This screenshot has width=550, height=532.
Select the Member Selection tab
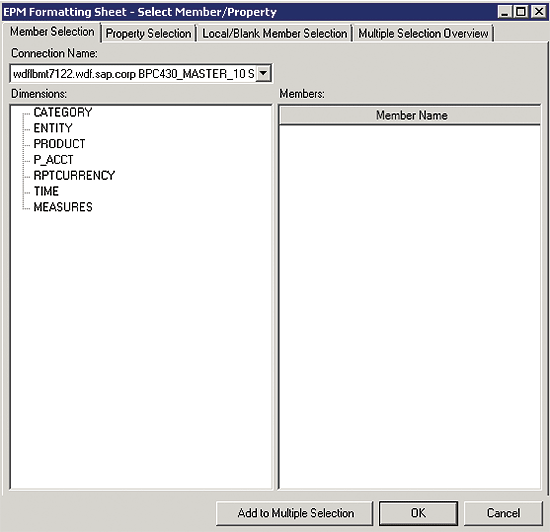tap(52, 32)
